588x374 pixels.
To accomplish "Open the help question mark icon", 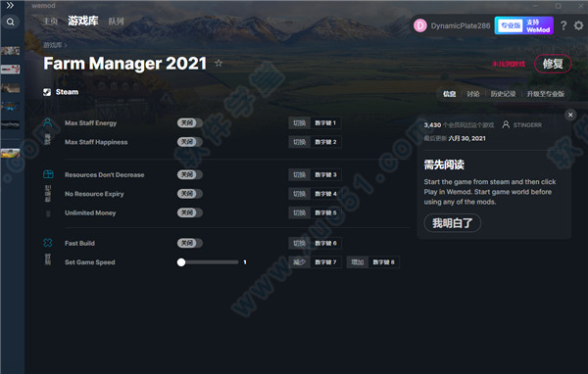I will tap(563, 25).
